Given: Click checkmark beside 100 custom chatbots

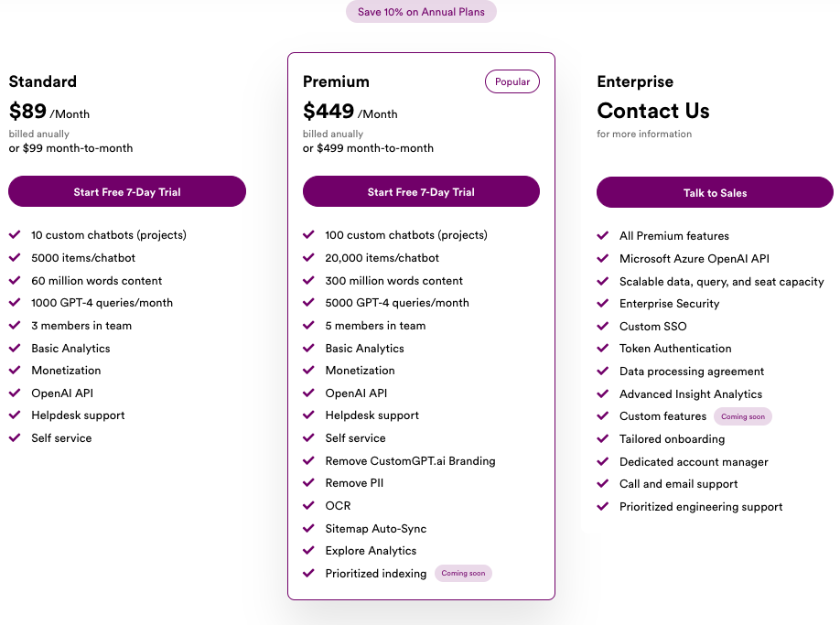Looking at the screenshot, I should click(308, 234).
